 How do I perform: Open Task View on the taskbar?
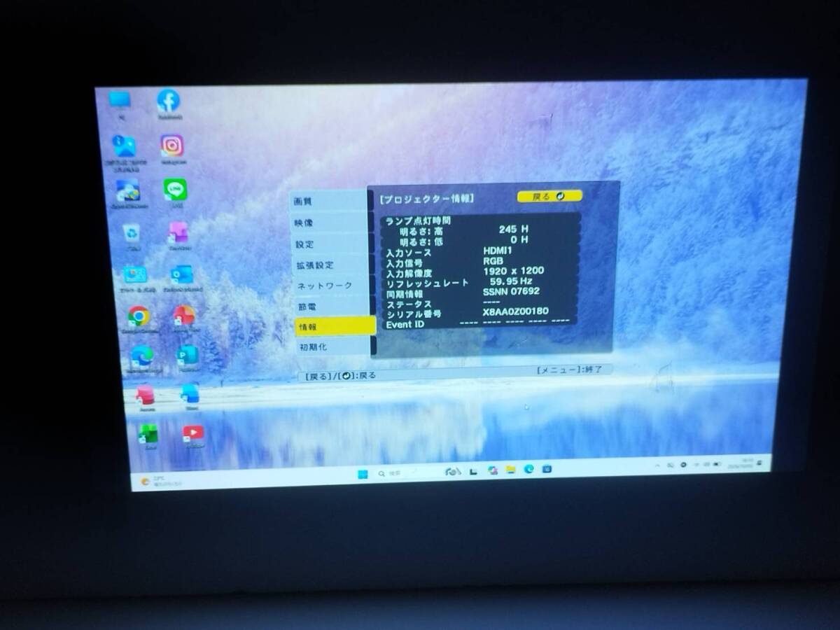click(x=473, y=471)
